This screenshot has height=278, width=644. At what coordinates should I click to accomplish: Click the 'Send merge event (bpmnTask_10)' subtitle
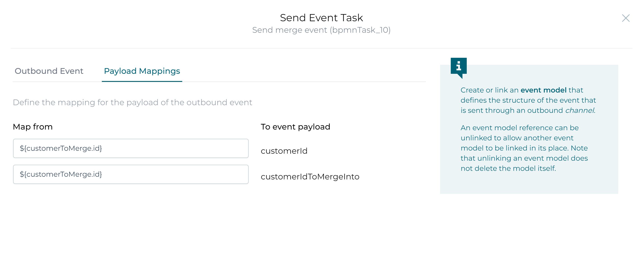[x=321, y=30]
